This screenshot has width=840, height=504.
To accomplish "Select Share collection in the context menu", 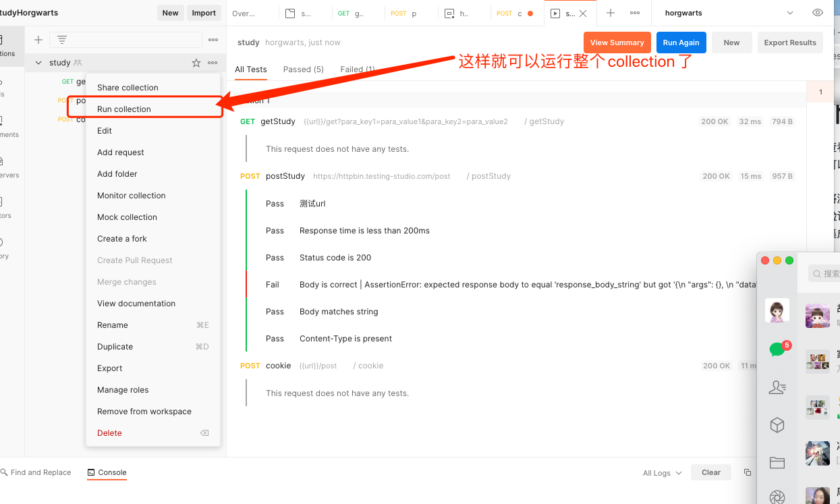I will tap(128, 88).
